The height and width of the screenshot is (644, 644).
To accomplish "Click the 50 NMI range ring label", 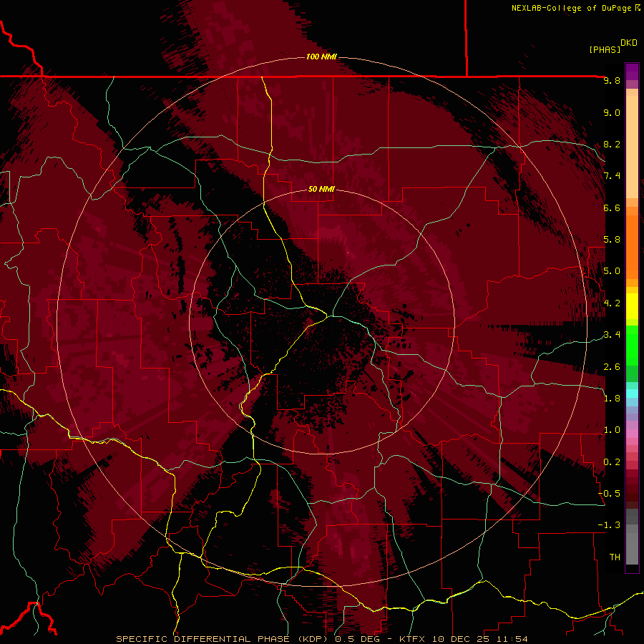I will 321,189.
